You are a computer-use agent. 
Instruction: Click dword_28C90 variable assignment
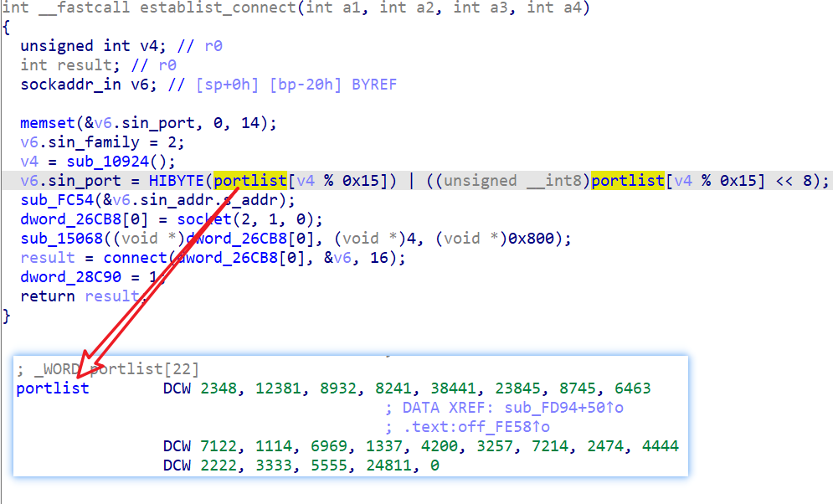coord(70,277)
